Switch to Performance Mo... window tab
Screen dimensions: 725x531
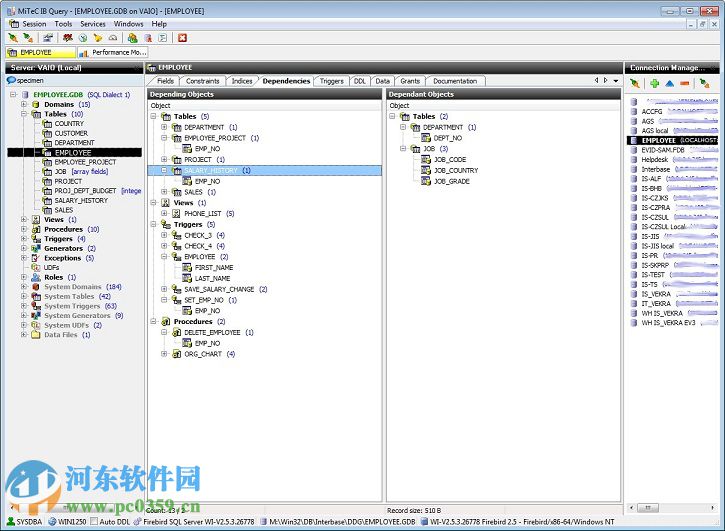tap(113, 53)
